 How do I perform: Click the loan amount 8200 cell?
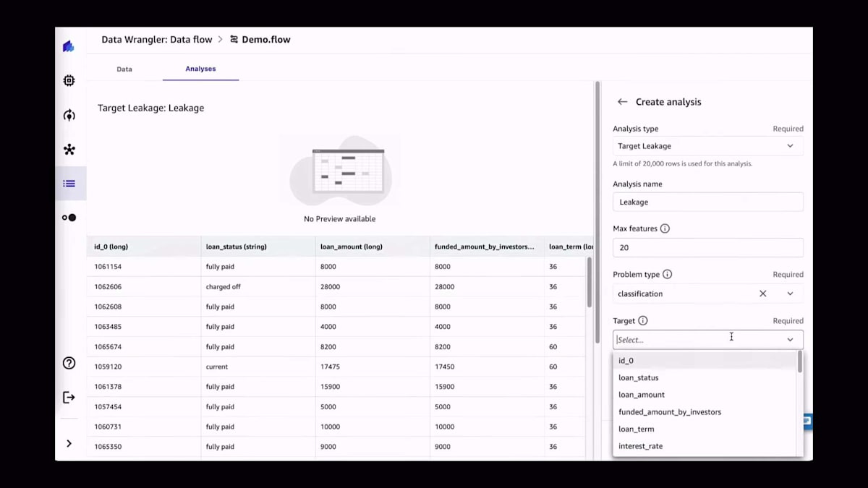373,347
